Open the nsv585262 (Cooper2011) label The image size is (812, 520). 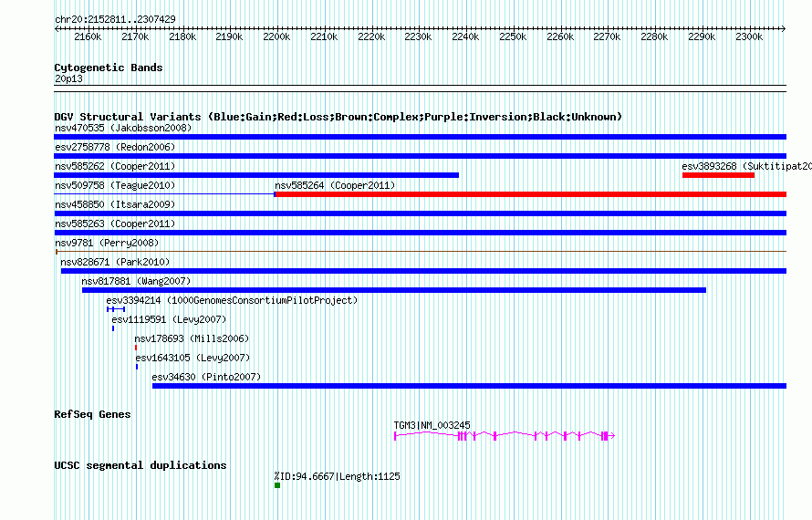(x=115, y=166)
